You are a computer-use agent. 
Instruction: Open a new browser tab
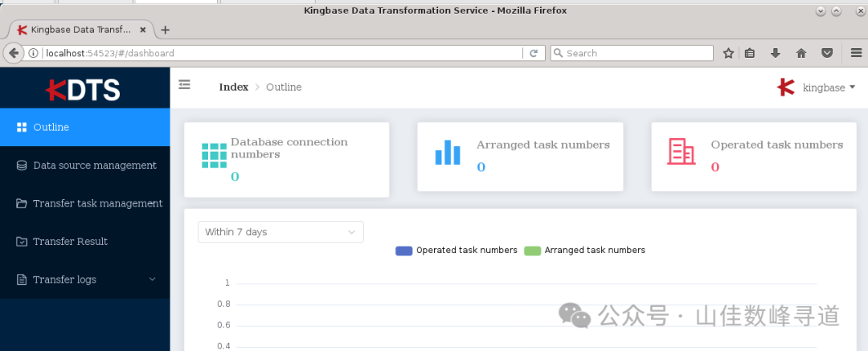[166, 30]
